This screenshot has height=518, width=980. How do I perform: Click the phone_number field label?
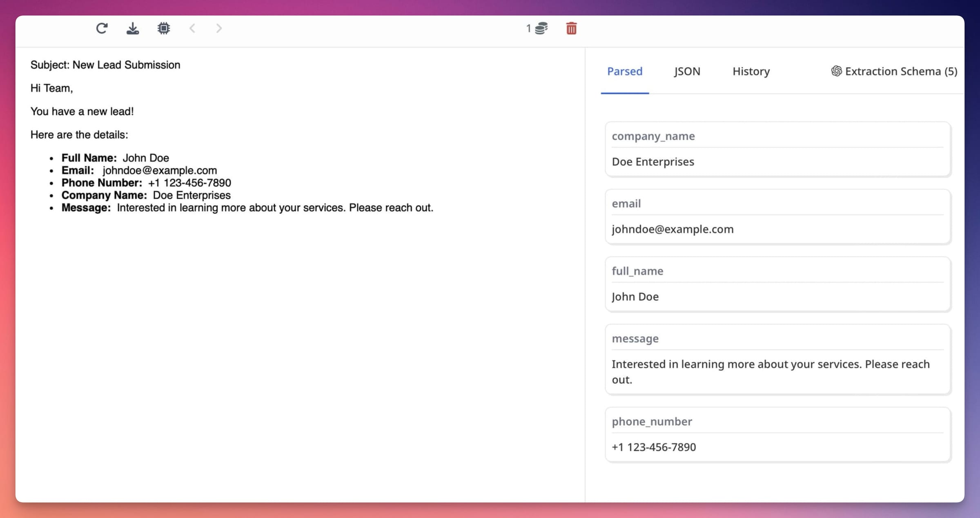point(652,421)
